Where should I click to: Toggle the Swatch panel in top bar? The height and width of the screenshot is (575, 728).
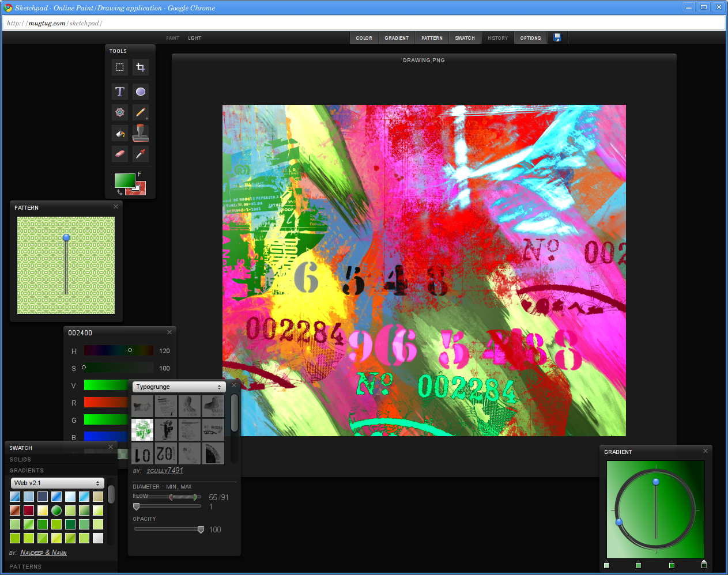click(465, 38)
